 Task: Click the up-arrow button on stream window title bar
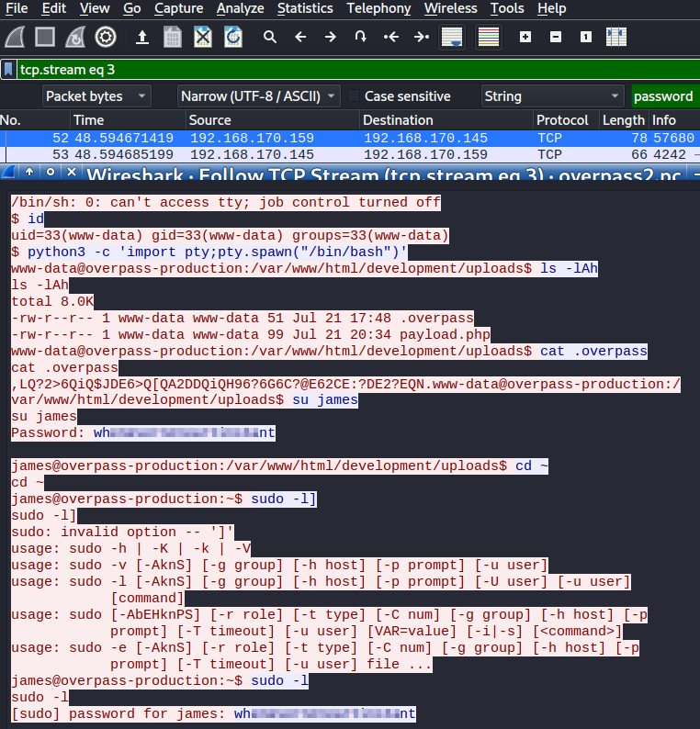[x=29, y=172]
